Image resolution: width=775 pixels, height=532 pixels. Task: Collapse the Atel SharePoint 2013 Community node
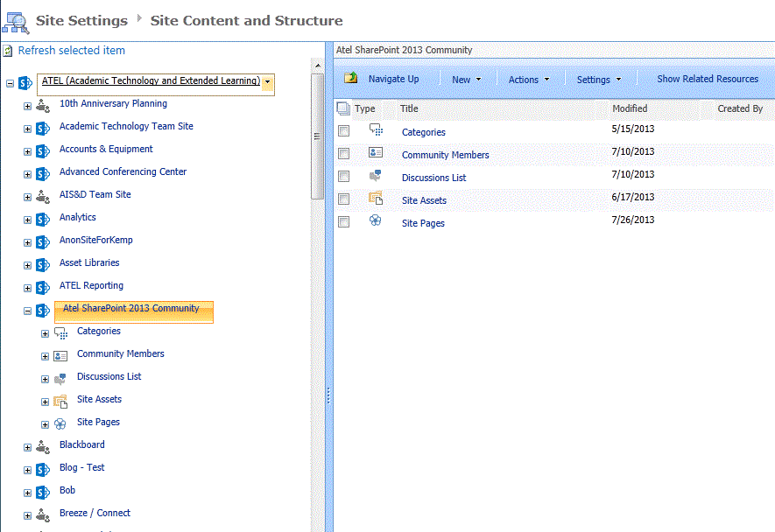tap(28, 311)
